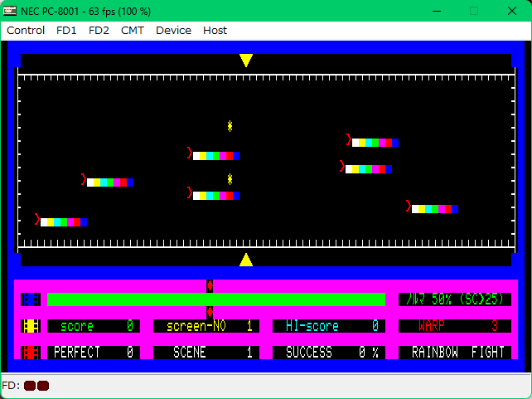Image resolution: width=532 pixels, height=399 pixels.
Task: Open the FD2 menu
Action: (x=99, y=31)
